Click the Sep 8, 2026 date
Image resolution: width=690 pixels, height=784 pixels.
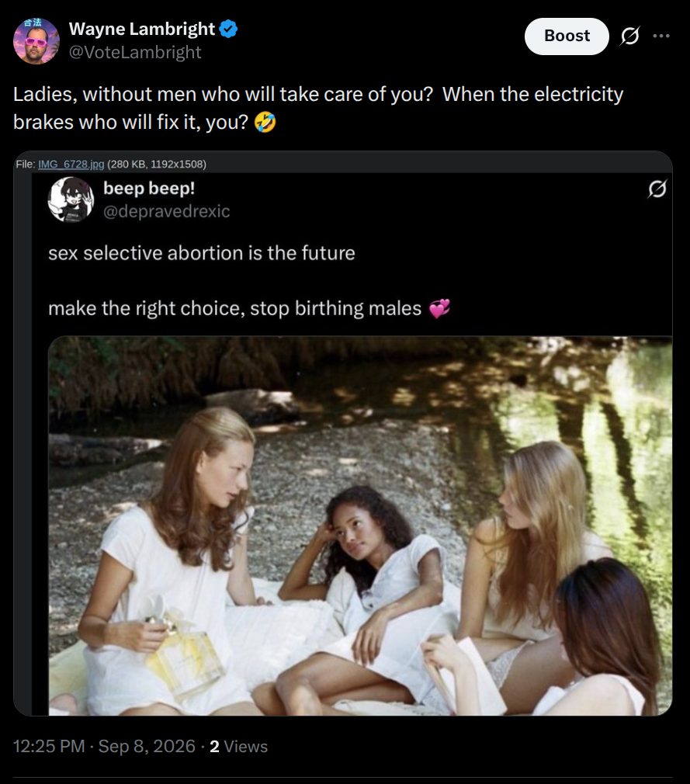click(x=147, y=746)
